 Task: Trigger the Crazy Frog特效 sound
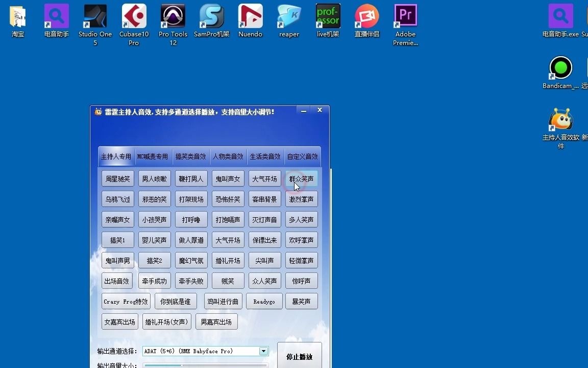pyautogui.click(x=126, y=301)
